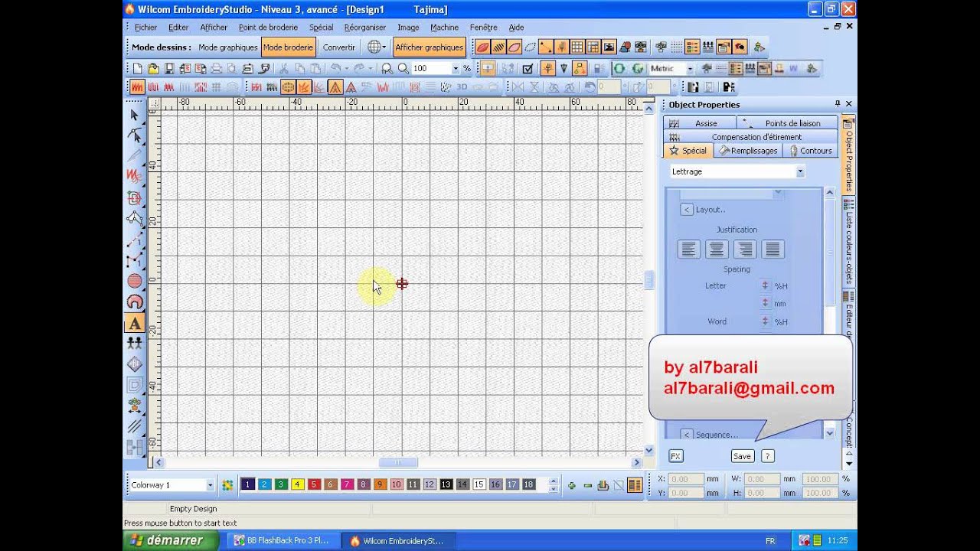Toggle Mode broderie

tap(288, 47)
